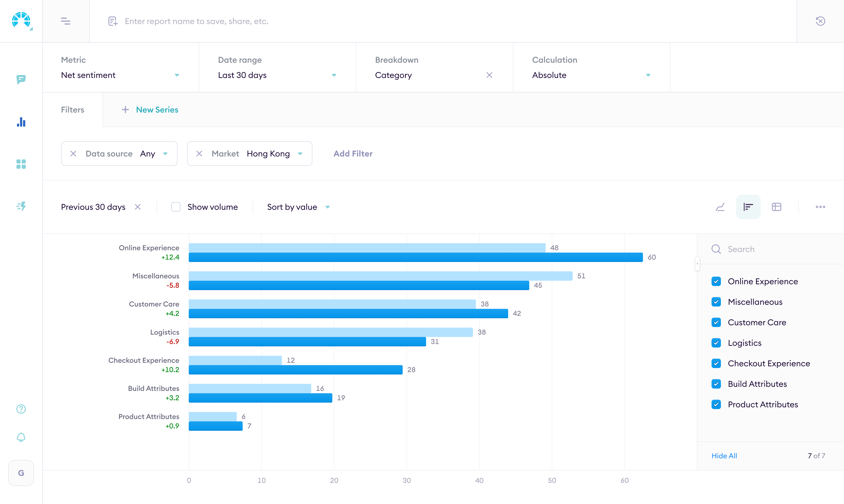Open the chart's more options ellipsis menu

[821, 207]
